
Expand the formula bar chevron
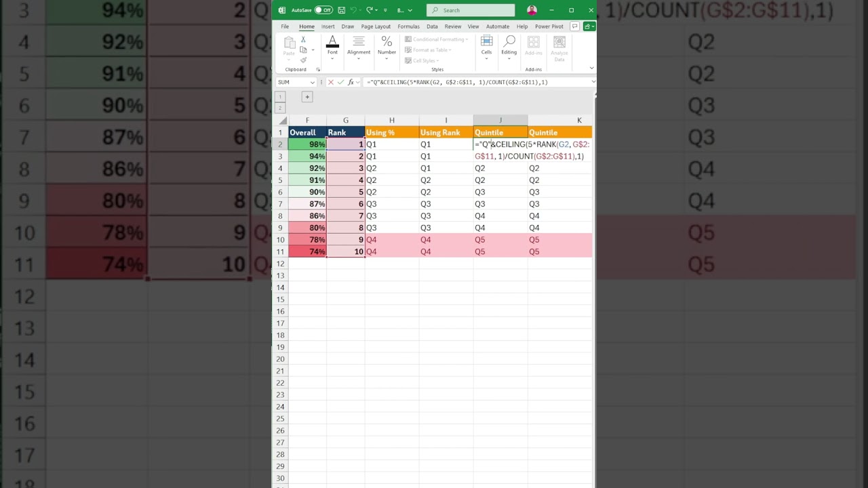tap(593, 82)
